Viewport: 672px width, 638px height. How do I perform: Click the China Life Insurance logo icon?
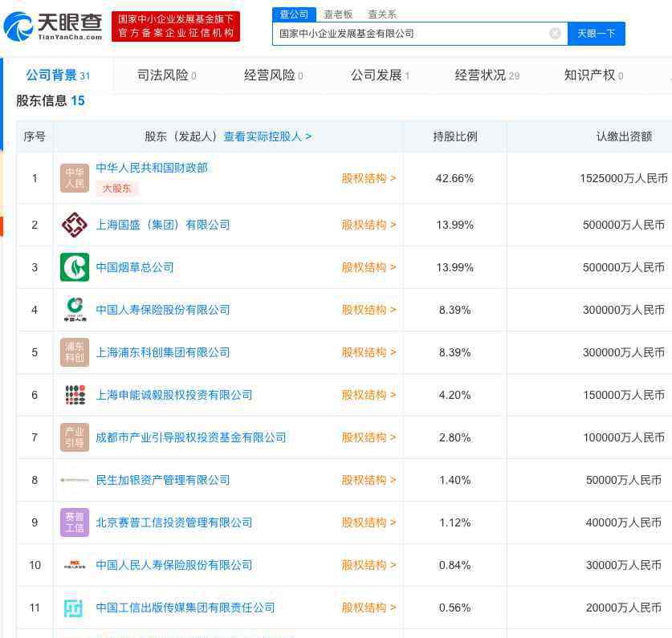[x=75, y=310]
